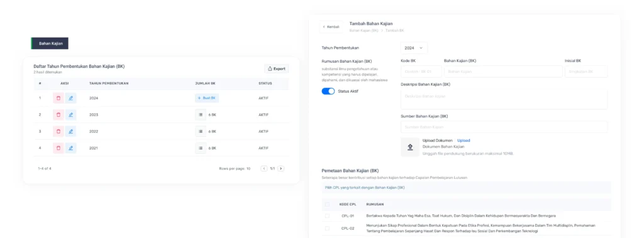
Task: Click the Kode BK input field
Action: 421,72
